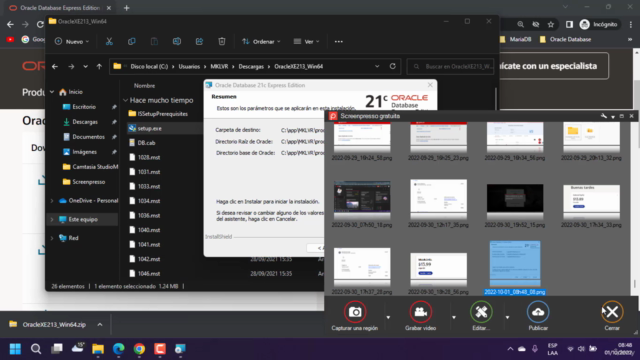Image resolution: width=640 pixels, height=360 pixels.
Task: Click the browser reload button
Action: point(40,24)
